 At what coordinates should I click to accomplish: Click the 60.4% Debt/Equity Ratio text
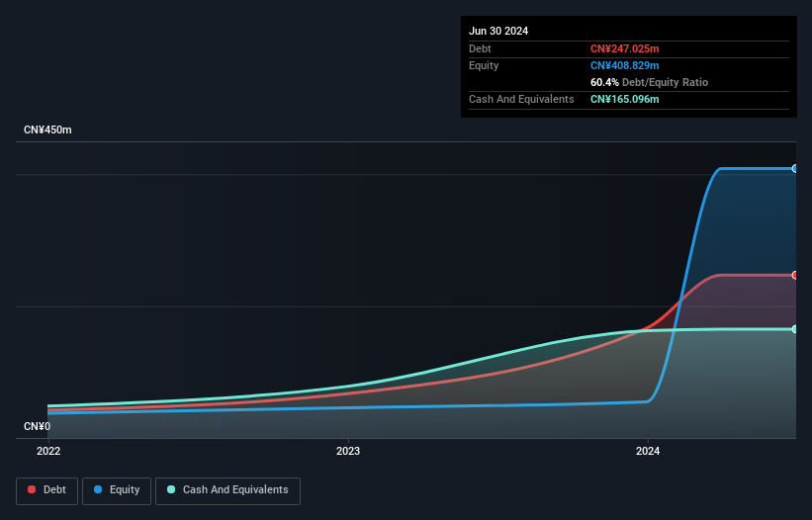click(649, 82)
